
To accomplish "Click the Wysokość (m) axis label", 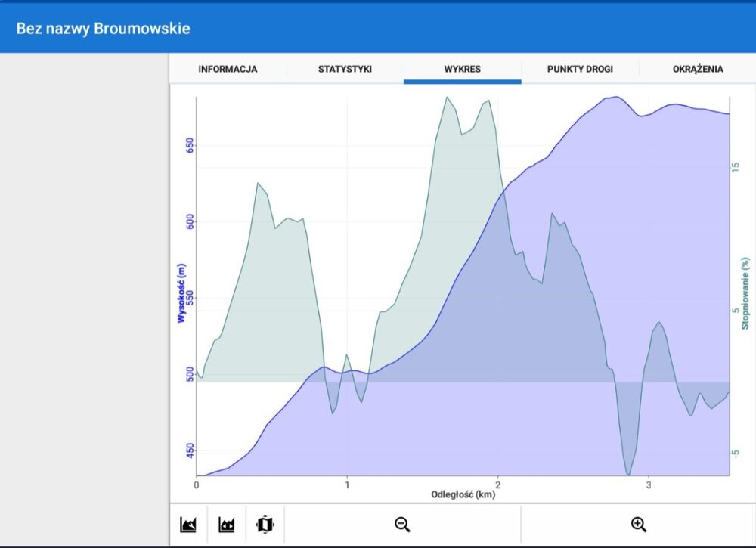I will (x=181, y=293).
